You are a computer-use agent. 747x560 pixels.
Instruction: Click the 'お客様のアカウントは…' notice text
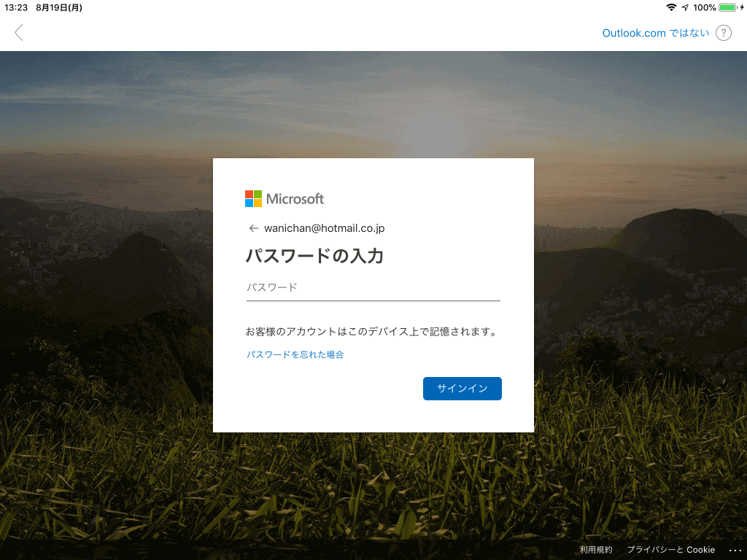(371, 332)
